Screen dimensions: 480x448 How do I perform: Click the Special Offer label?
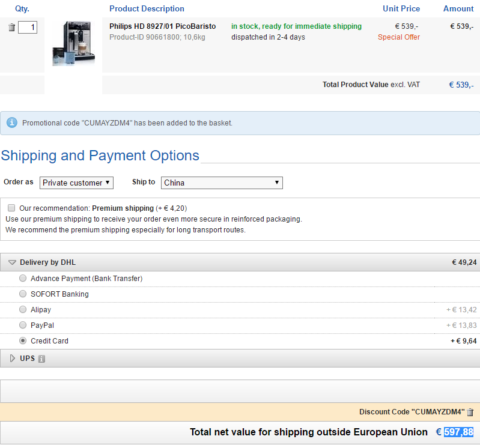[398, 37]
